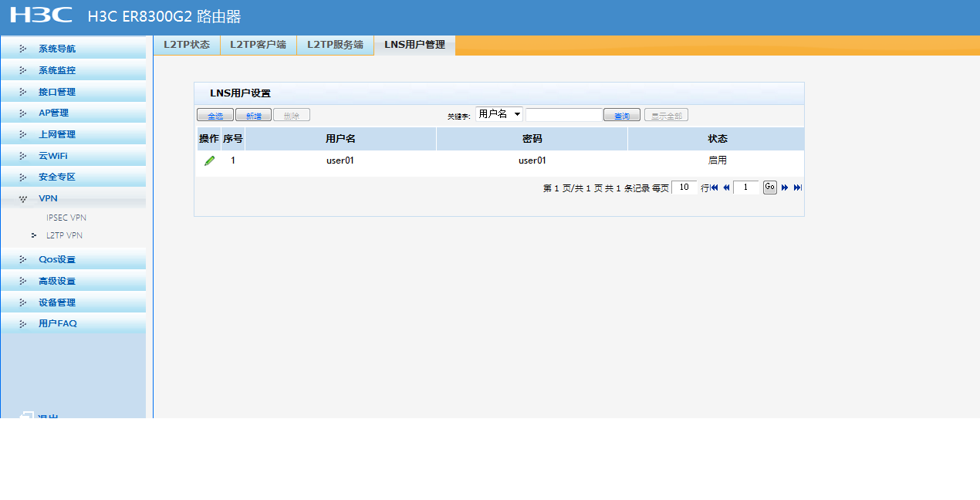Click the 查询 search button
980x500 pixels.
[622, 115]
